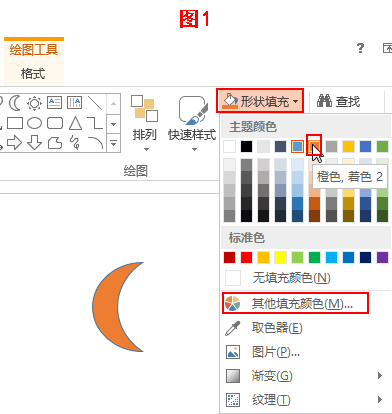The width and height of the screenshot is (392, 414).
Task: Open the 纹理 Texture submenu
Action: [x=271, y=400]
